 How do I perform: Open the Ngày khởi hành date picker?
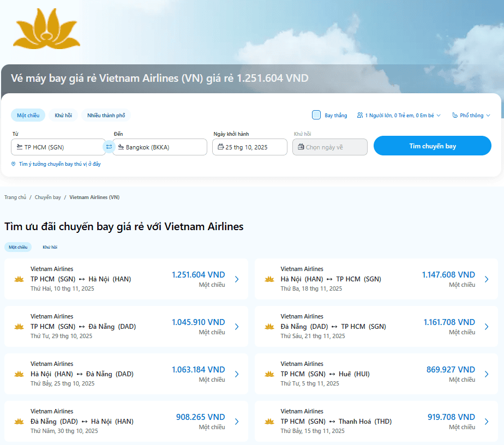click(250, 147)
